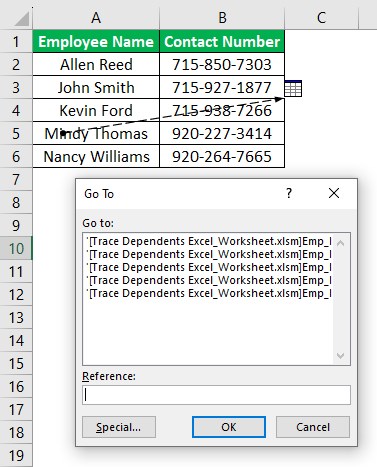Click the 'Contact Number' header cell
This screenshot has width=377, height=467.
(222, 42)
